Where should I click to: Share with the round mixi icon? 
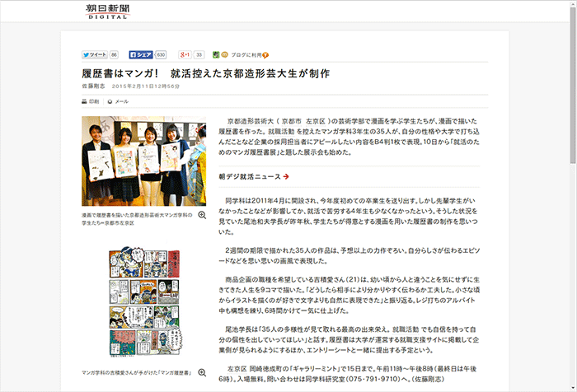(x=225, y=55)
